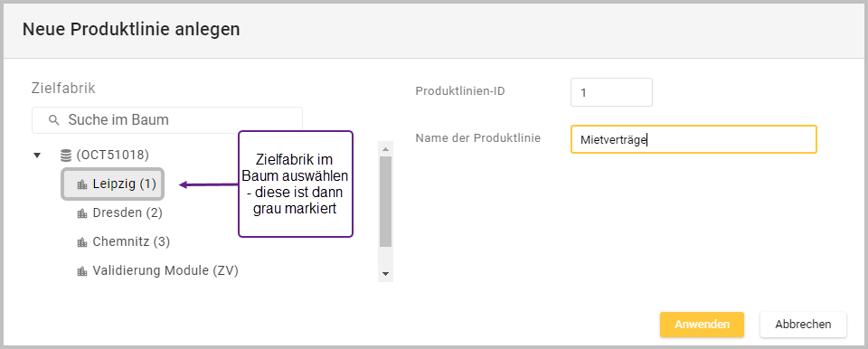Confirm with the Anwenden button

[702, 325]
